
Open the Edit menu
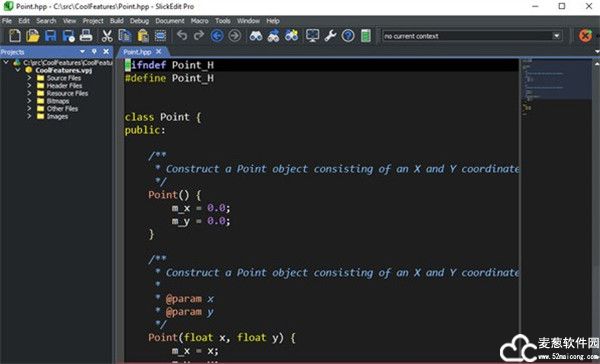click(24, 21)
